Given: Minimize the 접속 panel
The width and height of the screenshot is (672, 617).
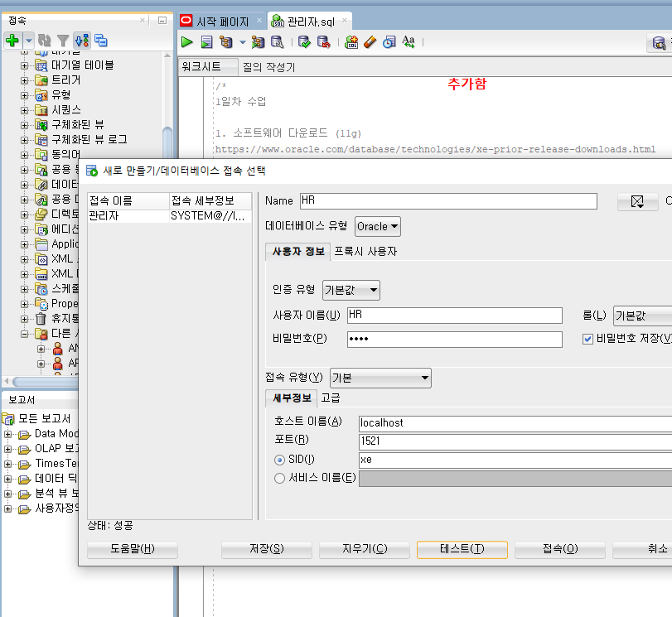Looking at the screenshot, I should tap(162, 20).
